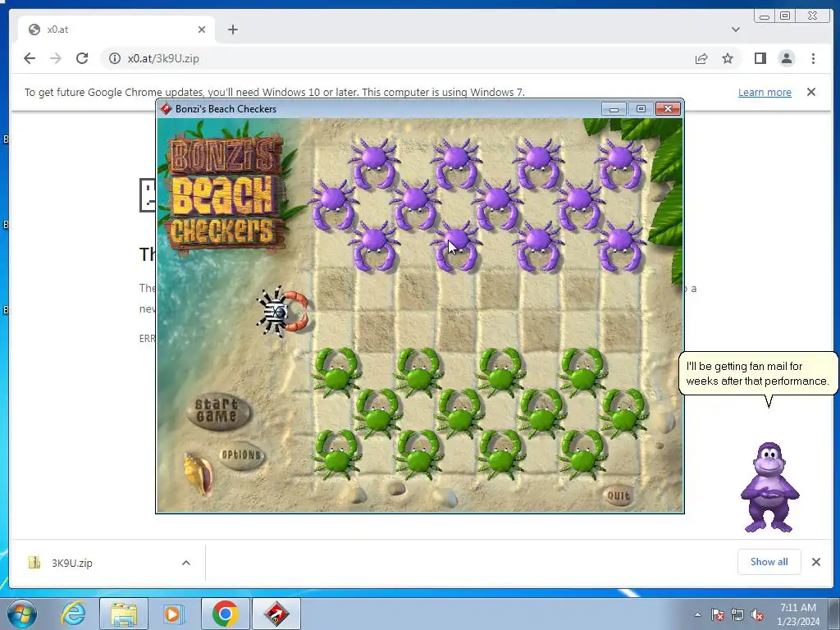Viewport: 840px width, 630px height.
Task: Click Show all downloads button
Action: pos(769,561)
